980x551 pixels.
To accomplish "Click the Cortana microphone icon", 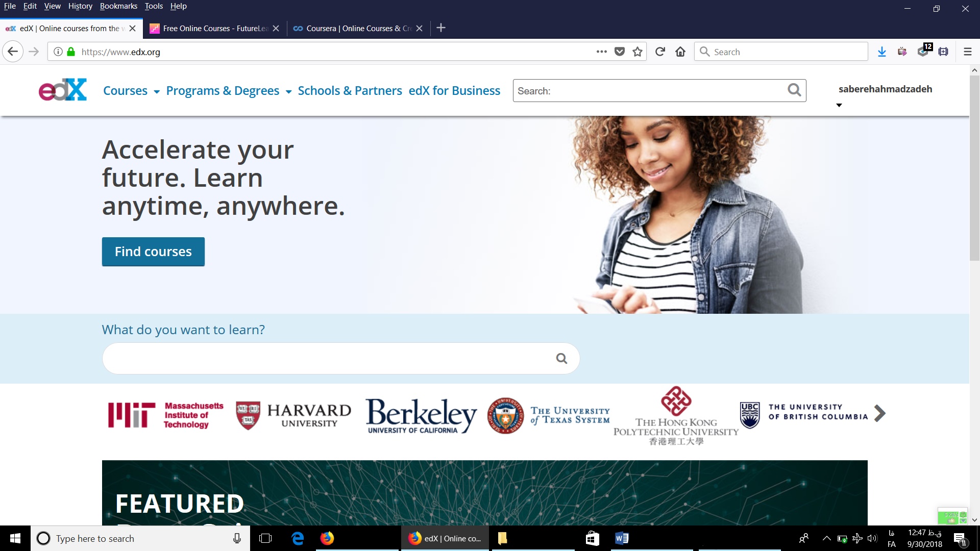I will tap(237, 538).
